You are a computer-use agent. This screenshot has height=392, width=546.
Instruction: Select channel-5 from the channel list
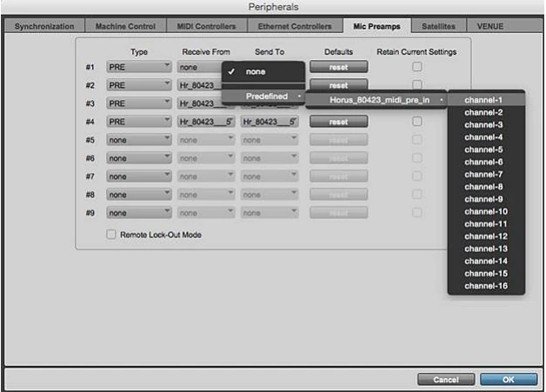486,149
